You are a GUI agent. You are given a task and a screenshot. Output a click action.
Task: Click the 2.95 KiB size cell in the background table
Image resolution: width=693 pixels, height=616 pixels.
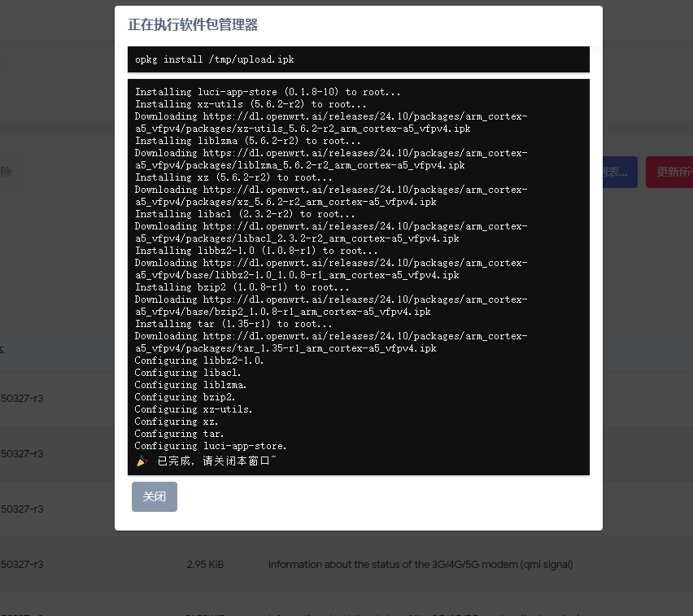click(206, 564)
